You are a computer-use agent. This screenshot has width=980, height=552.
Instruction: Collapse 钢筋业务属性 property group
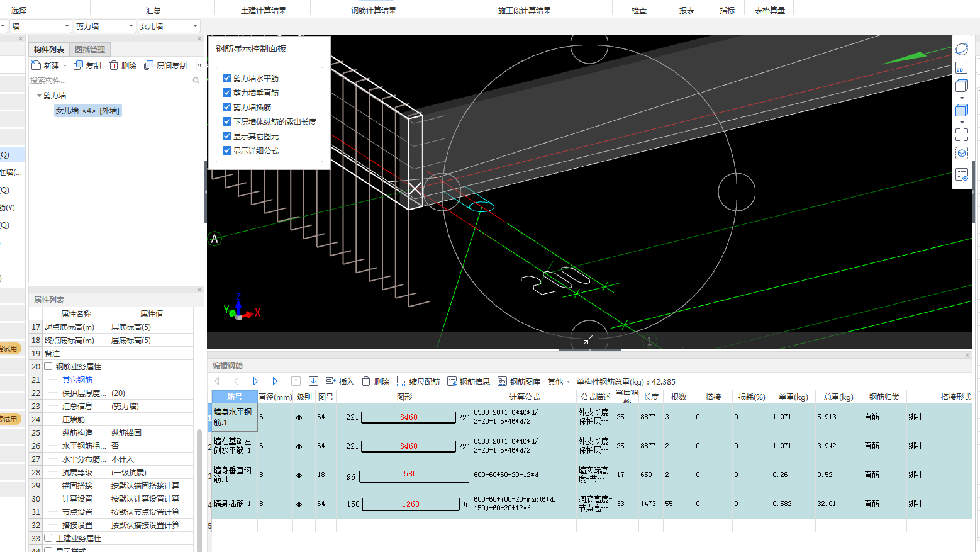(x=48, y=366)
